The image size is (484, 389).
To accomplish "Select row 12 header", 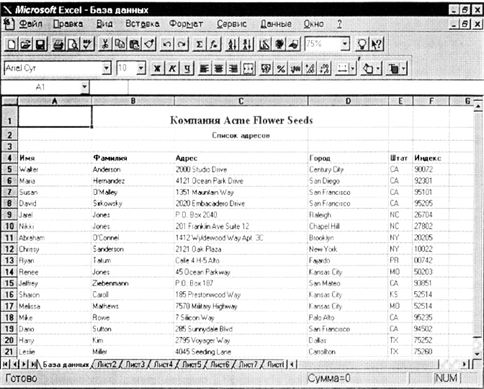I will tap(9, 249).
